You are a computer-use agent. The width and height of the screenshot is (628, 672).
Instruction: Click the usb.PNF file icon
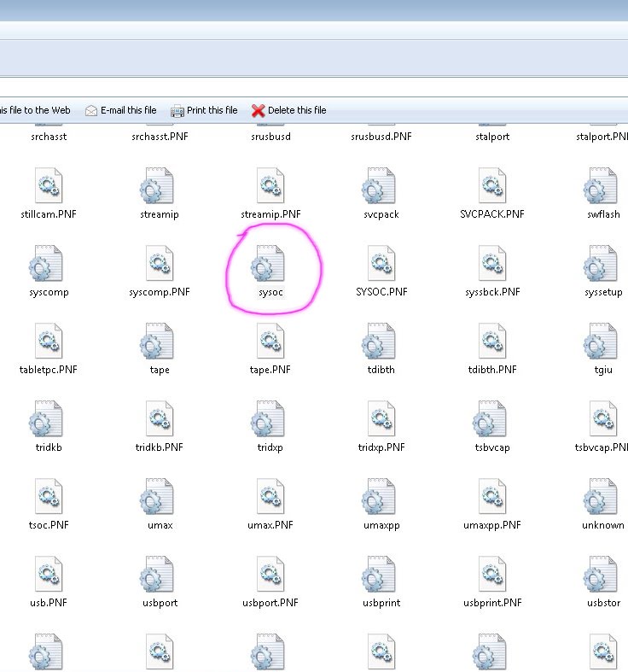[x=49, y=575]
